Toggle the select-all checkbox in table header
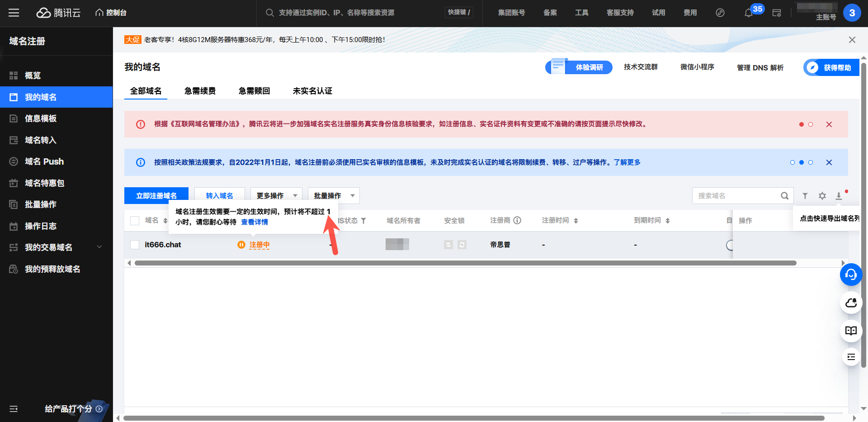This screenshot has width=868, height=422. pyautogui.click(x=135, y=221)
